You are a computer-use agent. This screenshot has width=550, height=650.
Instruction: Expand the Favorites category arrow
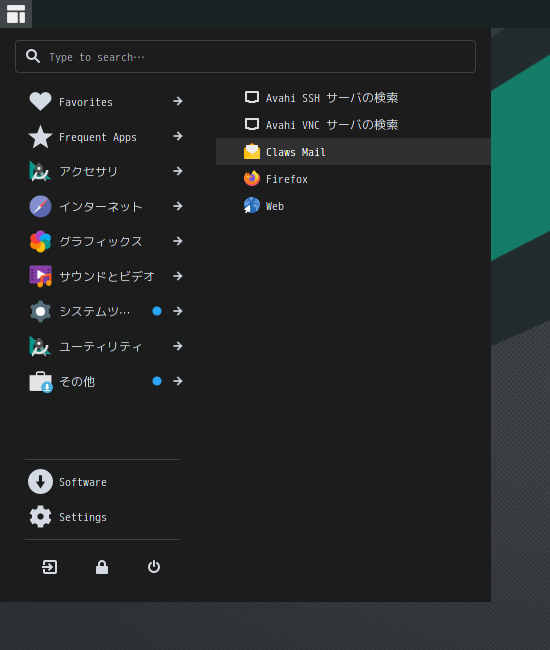178,101
